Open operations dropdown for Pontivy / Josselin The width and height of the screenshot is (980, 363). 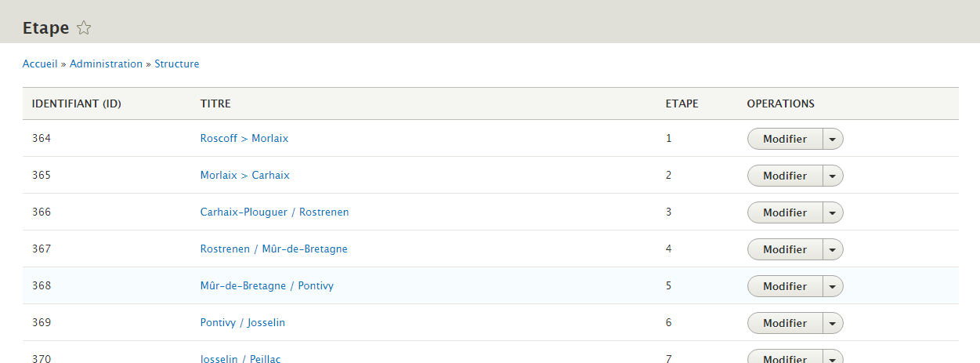point(832,323)
